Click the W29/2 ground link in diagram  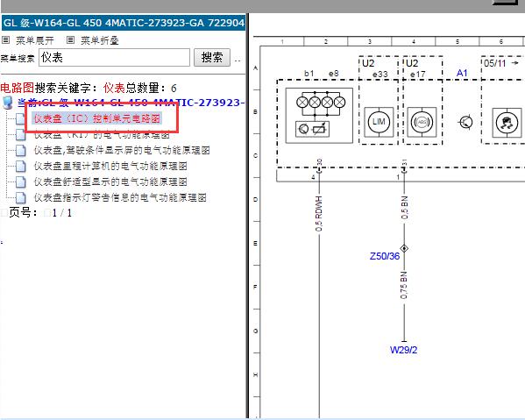click(x=403, y=350)
